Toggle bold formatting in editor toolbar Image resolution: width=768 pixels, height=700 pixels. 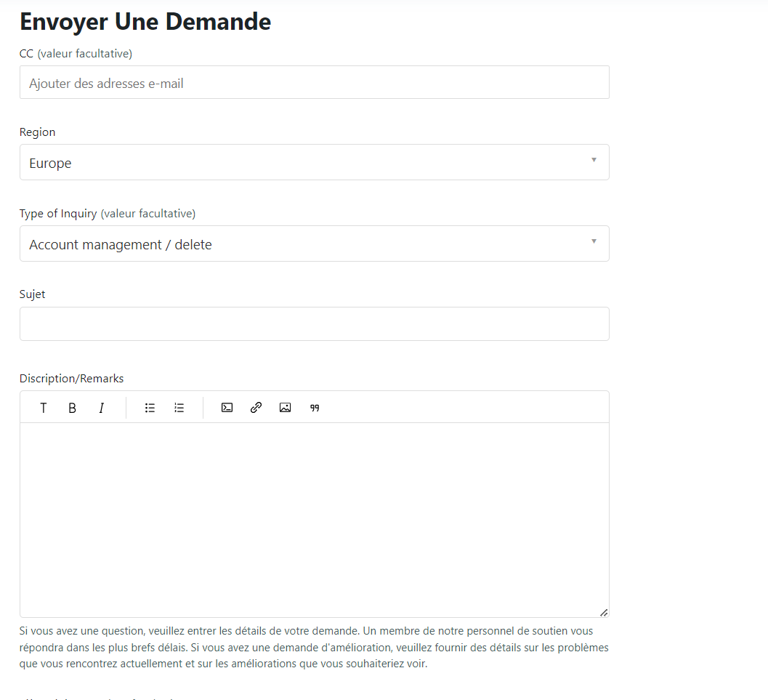(72, 408)
